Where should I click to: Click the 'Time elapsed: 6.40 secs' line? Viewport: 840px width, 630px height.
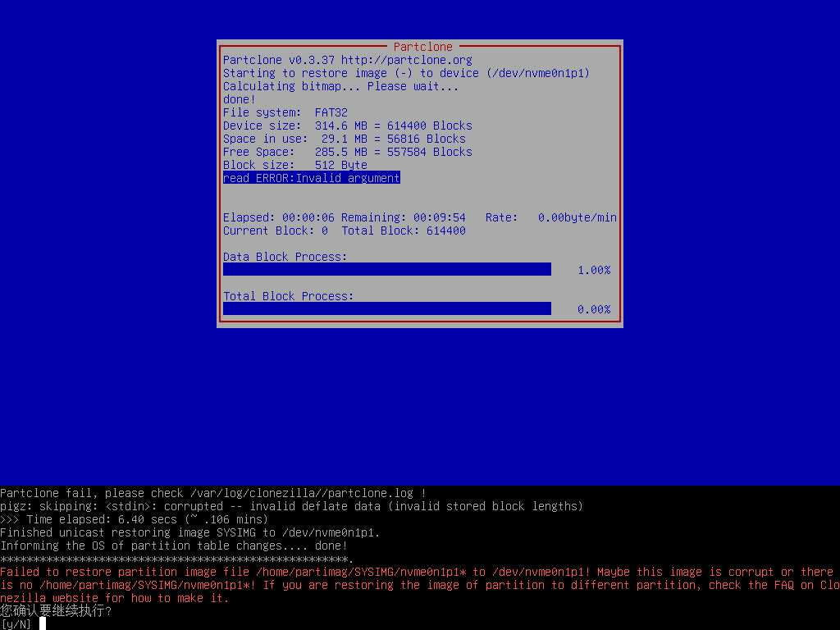pyautogui.click(x=134, y=519)
